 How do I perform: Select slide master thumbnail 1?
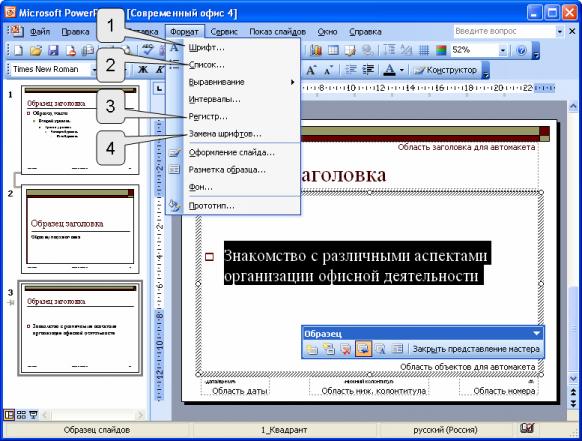click(80, 130)
